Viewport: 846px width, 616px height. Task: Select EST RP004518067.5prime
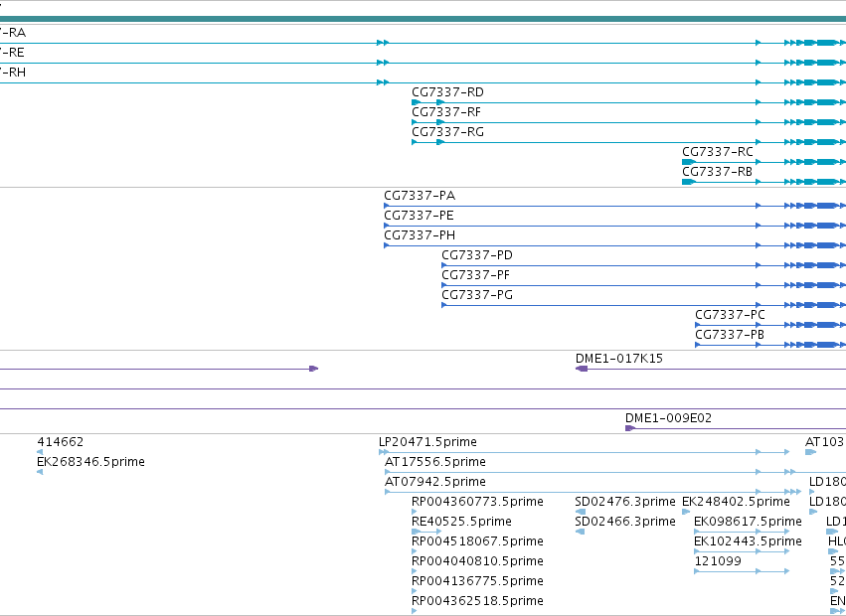477,541
